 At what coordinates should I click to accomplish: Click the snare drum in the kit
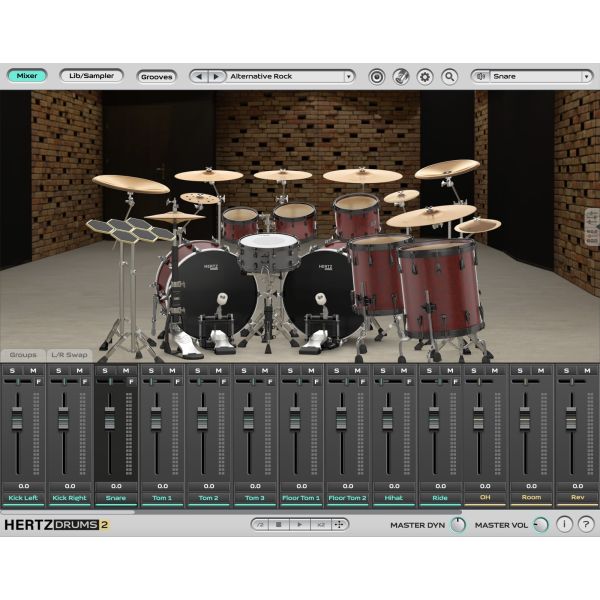click(x=269, y=253)
